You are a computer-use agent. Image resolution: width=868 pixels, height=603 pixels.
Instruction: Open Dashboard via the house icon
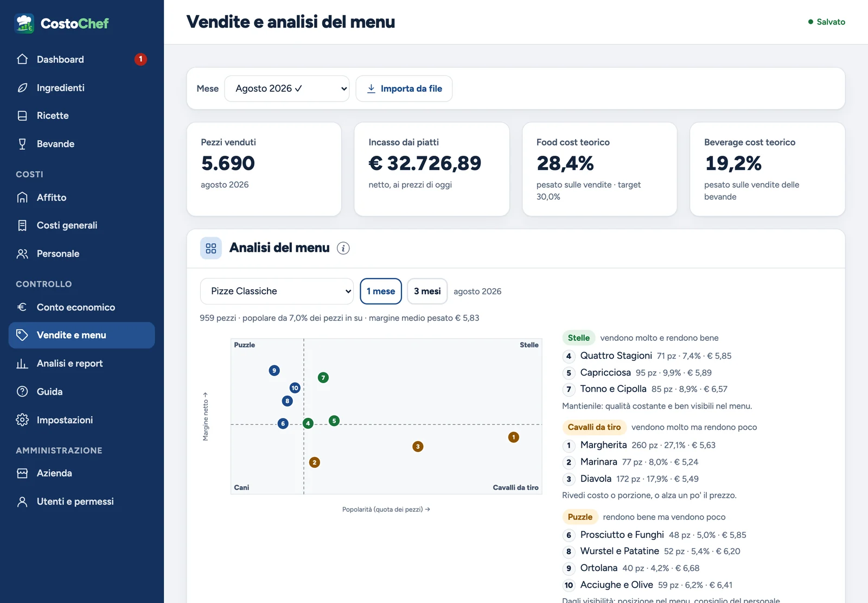pos(22,59)
